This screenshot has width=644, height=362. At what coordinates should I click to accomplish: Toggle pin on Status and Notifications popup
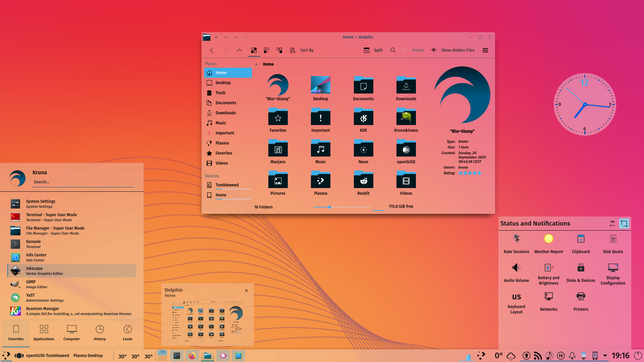624,224
